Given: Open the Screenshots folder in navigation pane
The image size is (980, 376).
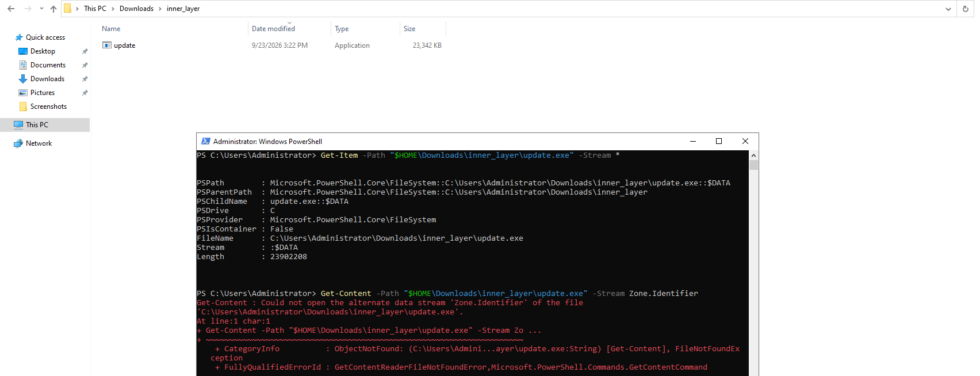Looking at the screenshot, I should (48, 107).
